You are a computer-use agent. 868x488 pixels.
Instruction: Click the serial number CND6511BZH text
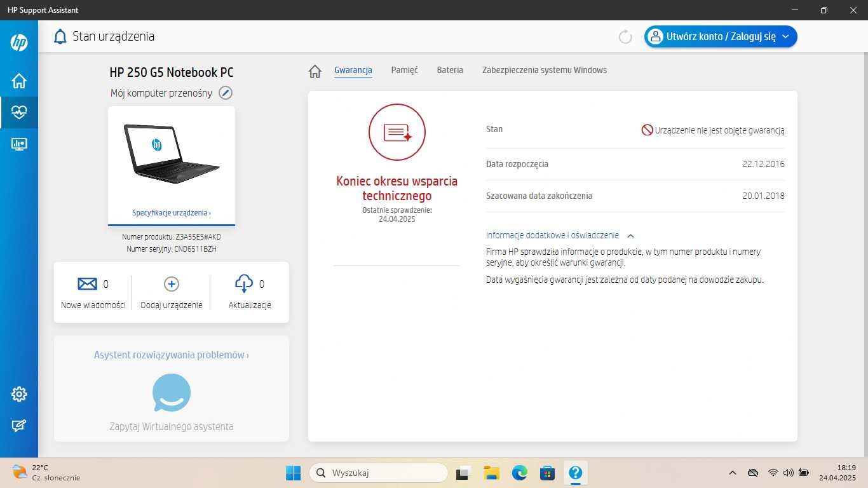[x=195, y=249]
